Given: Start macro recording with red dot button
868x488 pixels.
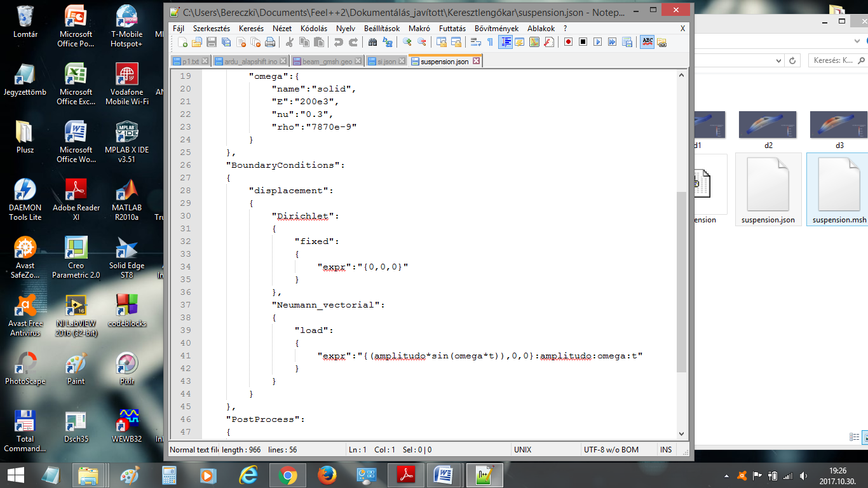Looking at the screenshot, I should pyautogui.click(x=568, y=43).
